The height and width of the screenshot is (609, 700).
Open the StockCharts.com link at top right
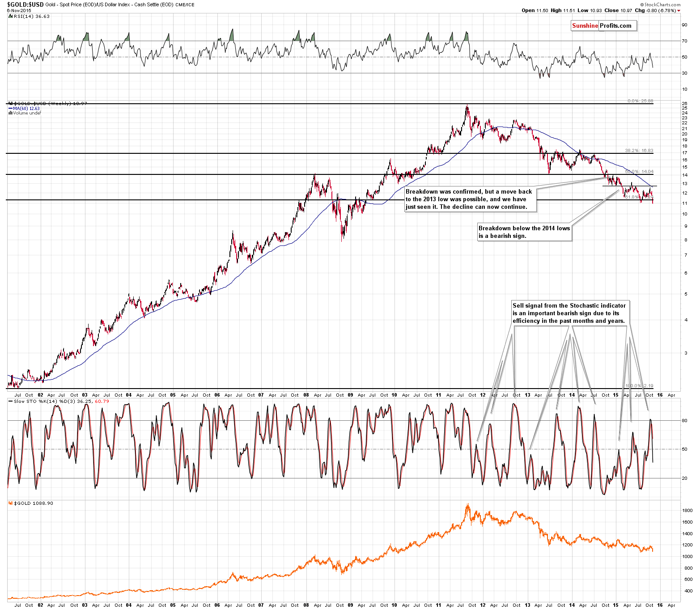click(660, 4)
